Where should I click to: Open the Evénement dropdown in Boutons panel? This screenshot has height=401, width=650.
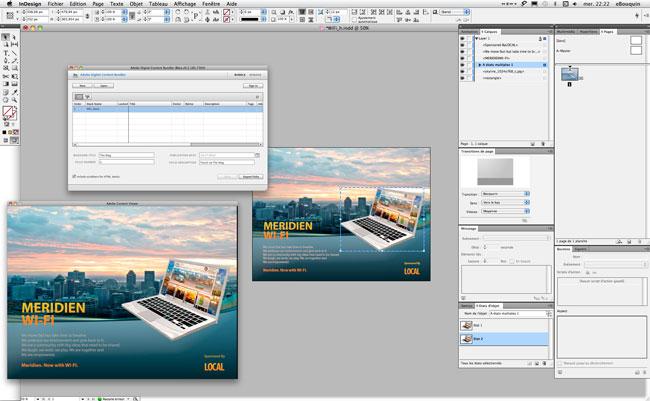[x=615, y=264]
